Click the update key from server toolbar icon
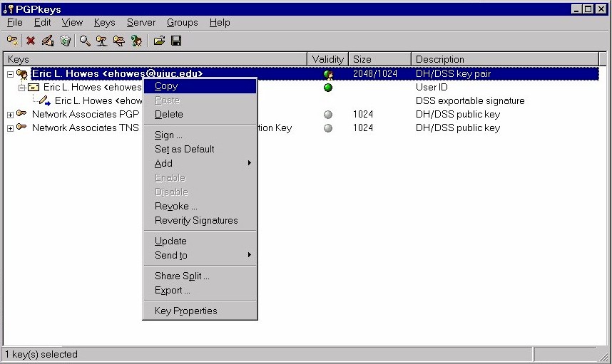The width and height of the screenshot is (612, 364). [119, 41]
